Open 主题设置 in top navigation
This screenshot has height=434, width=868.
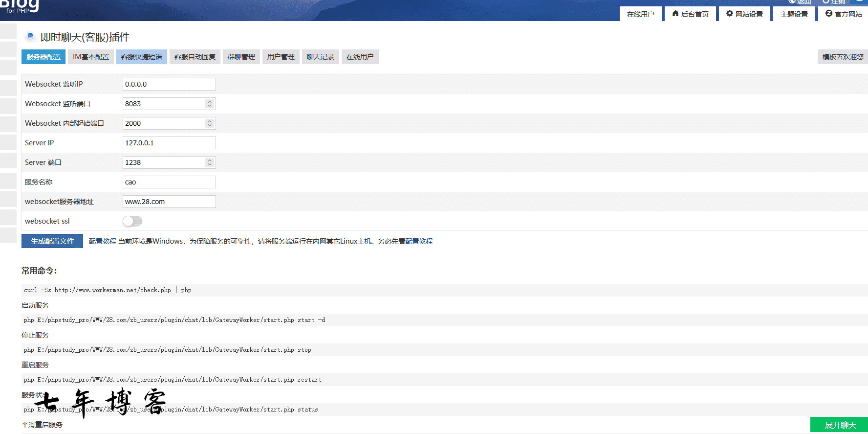tap(794, 14)
